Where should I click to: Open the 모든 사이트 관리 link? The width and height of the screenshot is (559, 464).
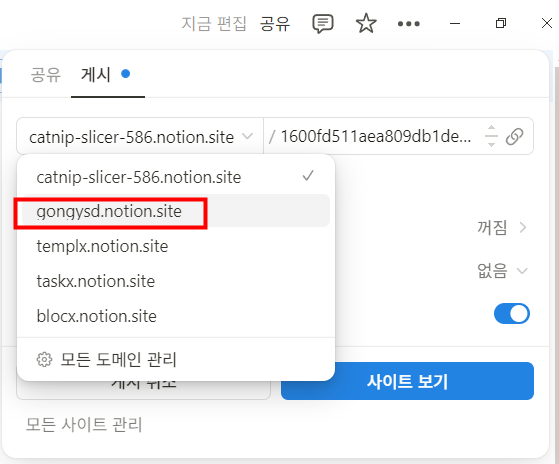click(84, 424)
